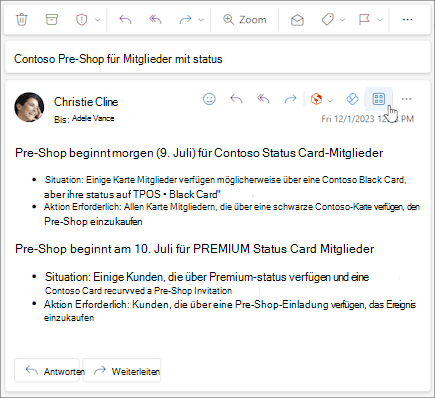Click the Categorize tag icon
Viewport: 435px width, 398px height.
pyautogui.click(x=327, y=20)
